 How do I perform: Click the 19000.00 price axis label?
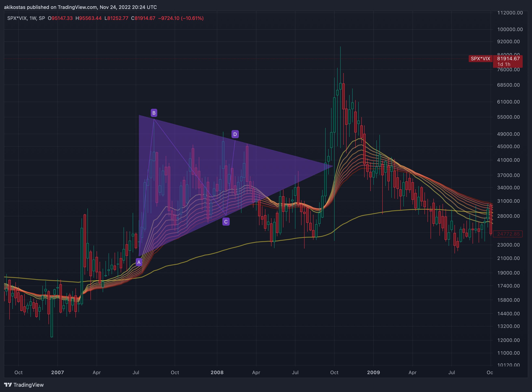[x=508, y=273]
